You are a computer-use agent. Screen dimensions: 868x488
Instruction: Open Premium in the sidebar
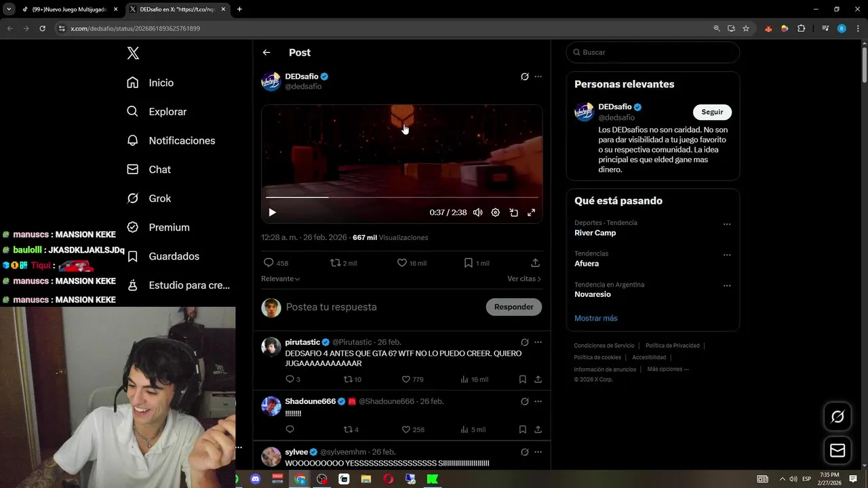(x=158, y=227)
